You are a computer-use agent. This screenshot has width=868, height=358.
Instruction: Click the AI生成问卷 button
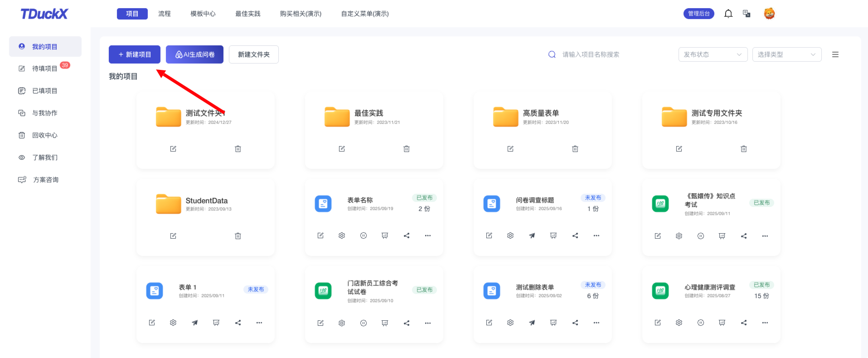(x=195, y=54)
